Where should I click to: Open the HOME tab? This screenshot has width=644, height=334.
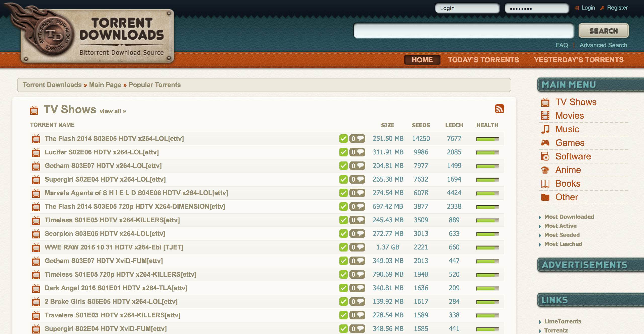(422, 60)
